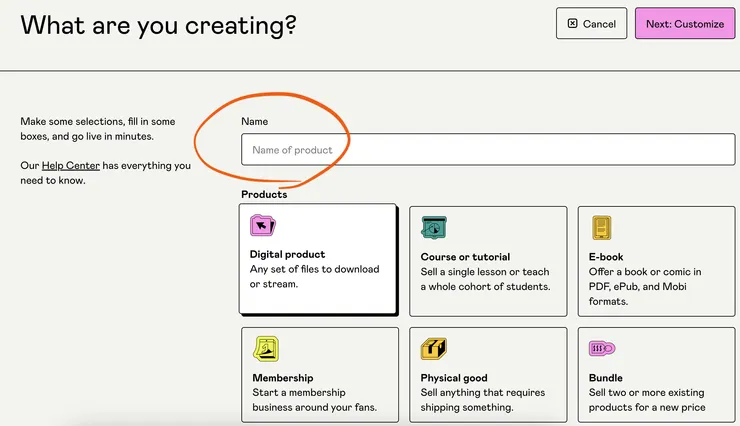Click the Next: Customize button

coord(685,24)
